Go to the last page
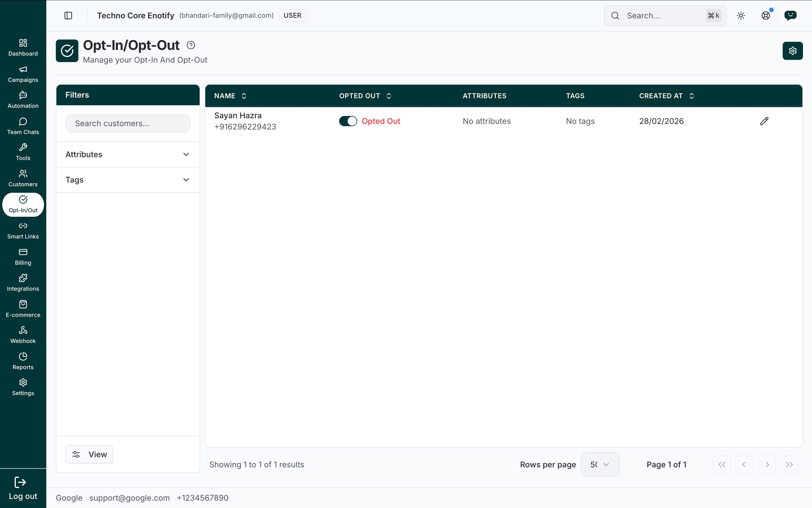812x508 pixels. pos(789,464)
